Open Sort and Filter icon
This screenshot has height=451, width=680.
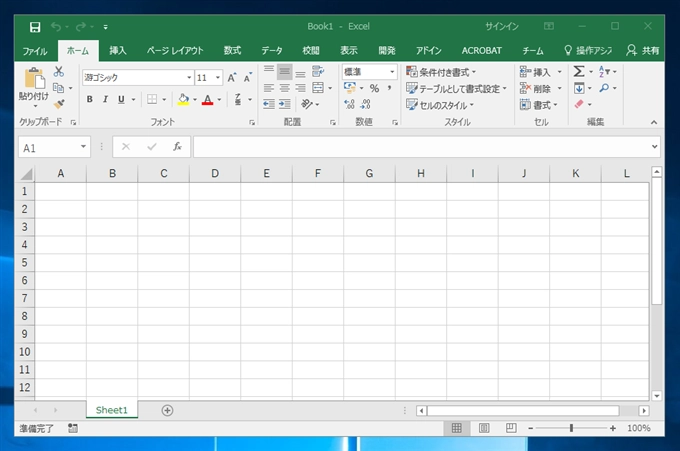pyautogui.click(x=604, y=72)
